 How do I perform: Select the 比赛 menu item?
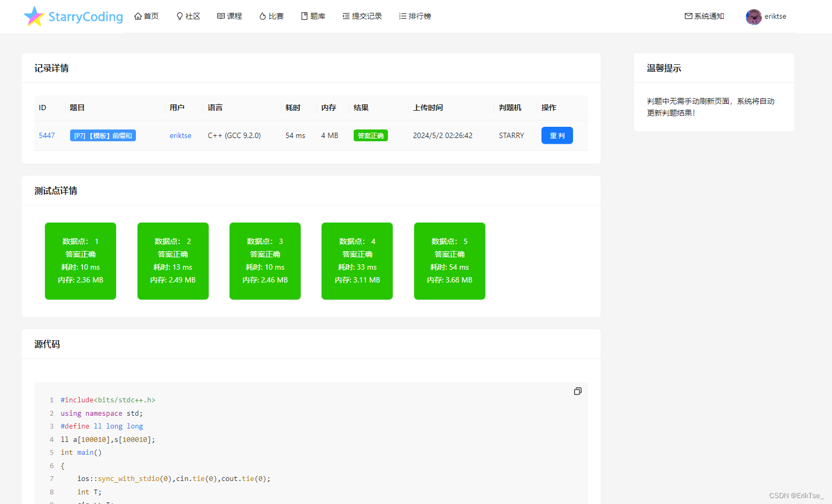click(276, 16)
